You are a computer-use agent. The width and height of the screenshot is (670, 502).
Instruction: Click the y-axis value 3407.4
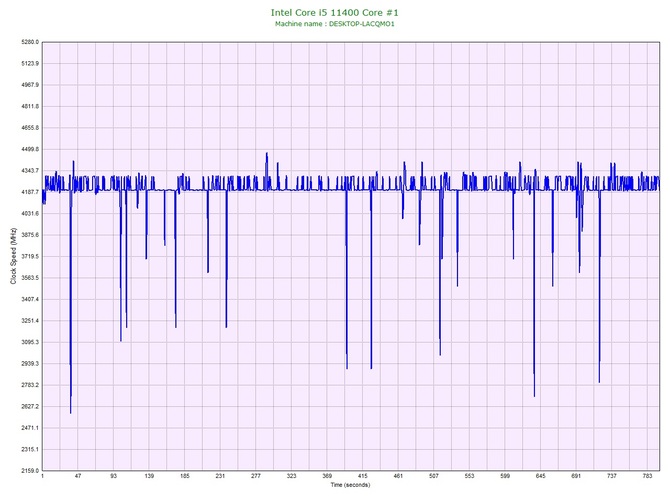coord(30,299)
